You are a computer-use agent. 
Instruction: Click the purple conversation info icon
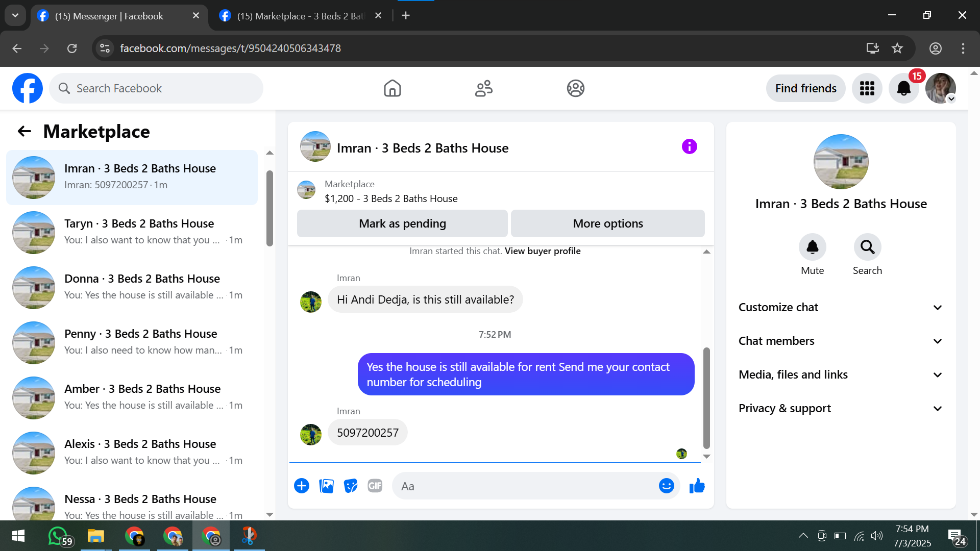689,147
